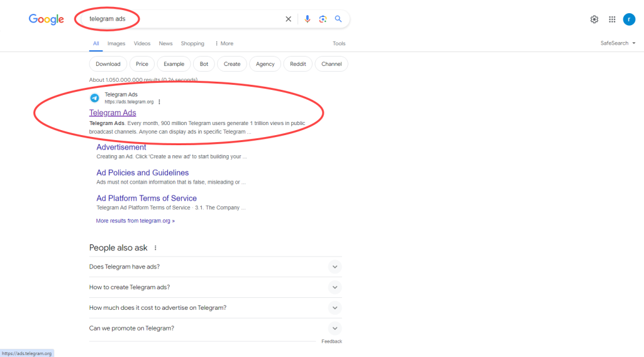
Task: Click the Telegram favicon in first result
Action: tap(94, 98)
